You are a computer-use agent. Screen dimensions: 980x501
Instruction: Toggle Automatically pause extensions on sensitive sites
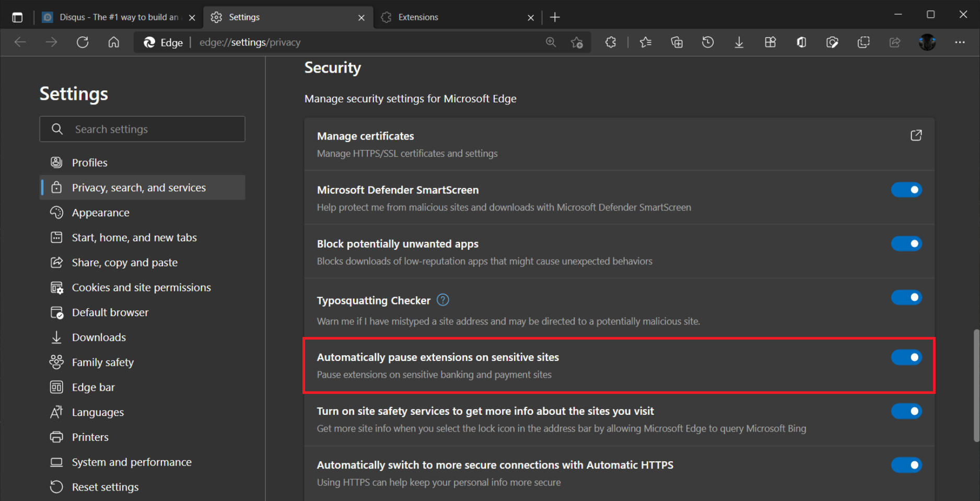tap(906, 357)
